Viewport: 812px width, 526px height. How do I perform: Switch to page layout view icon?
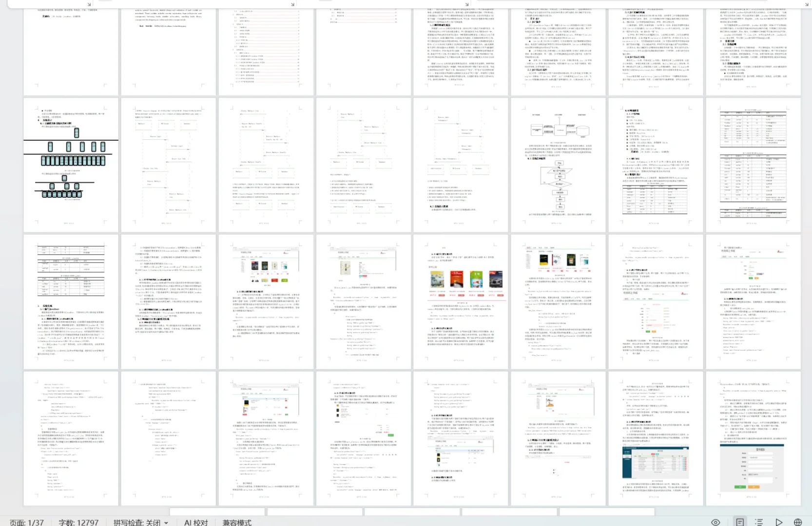(740, 522)
